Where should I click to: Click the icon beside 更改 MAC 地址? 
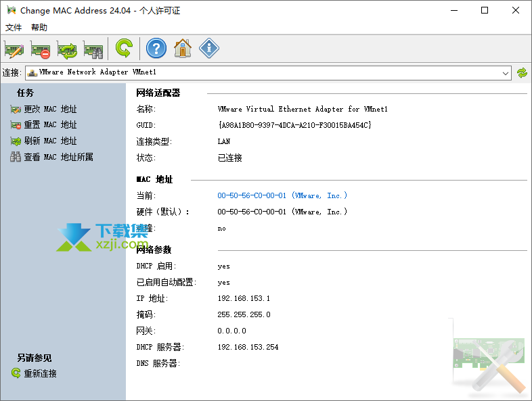tap(16, 110)
